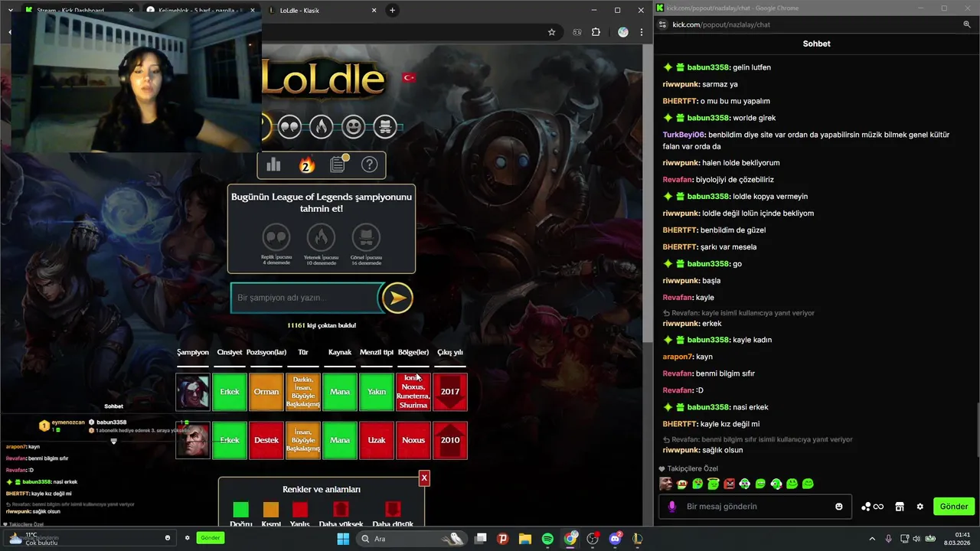Click the Windows Start button
Screen dimensions: 980x551
(344, 539)
